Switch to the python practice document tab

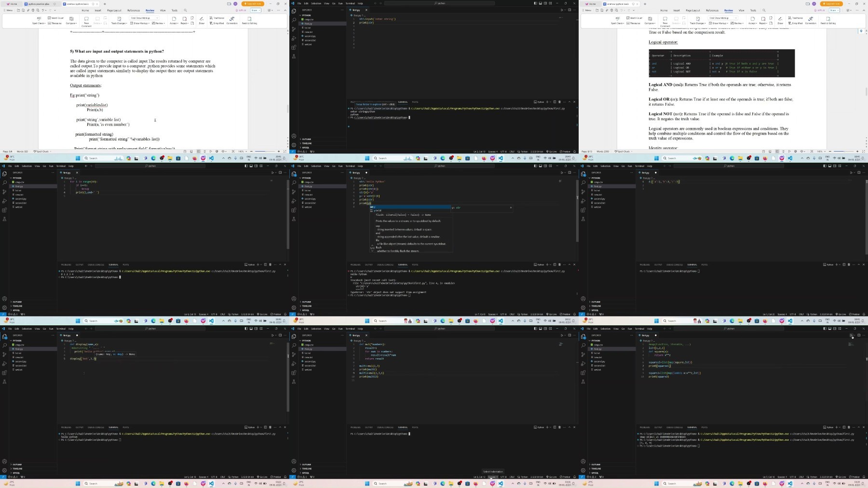pos(38,4)
